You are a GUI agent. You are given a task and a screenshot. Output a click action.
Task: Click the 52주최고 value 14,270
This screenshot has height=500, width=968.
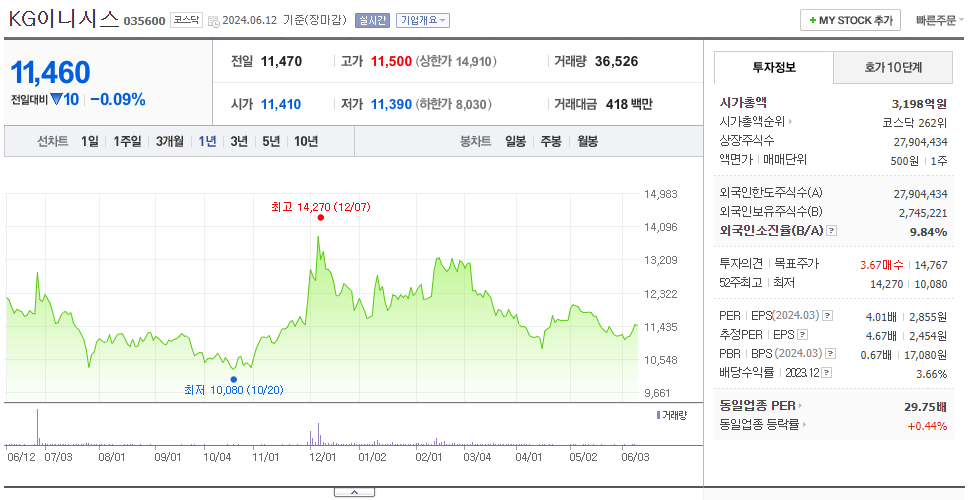[886, 284]
